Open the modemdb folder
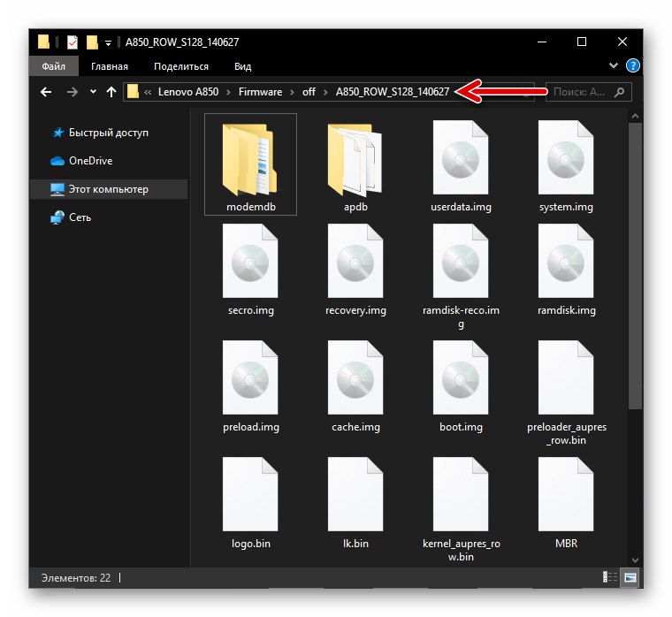 250,164
